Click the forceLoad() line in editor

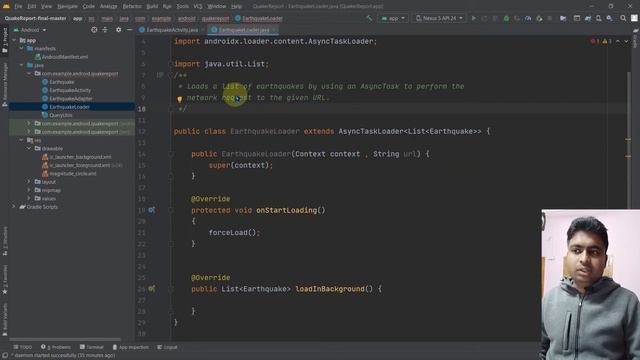(x=234, y=232)
